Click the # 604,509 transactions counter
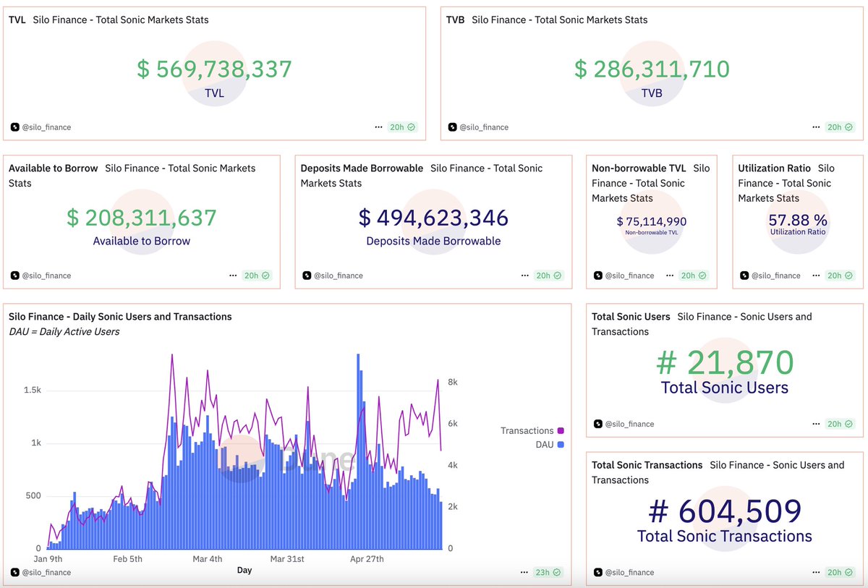Screen dimensions: 868x588 tap(725, 511)
